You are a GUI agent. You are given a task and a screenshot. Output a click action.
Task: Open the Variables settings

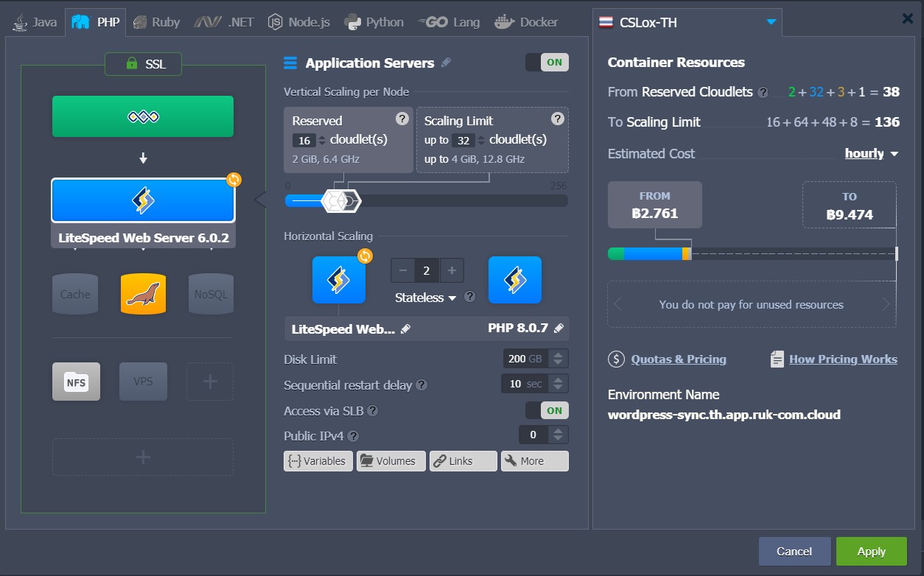point(318,461)
